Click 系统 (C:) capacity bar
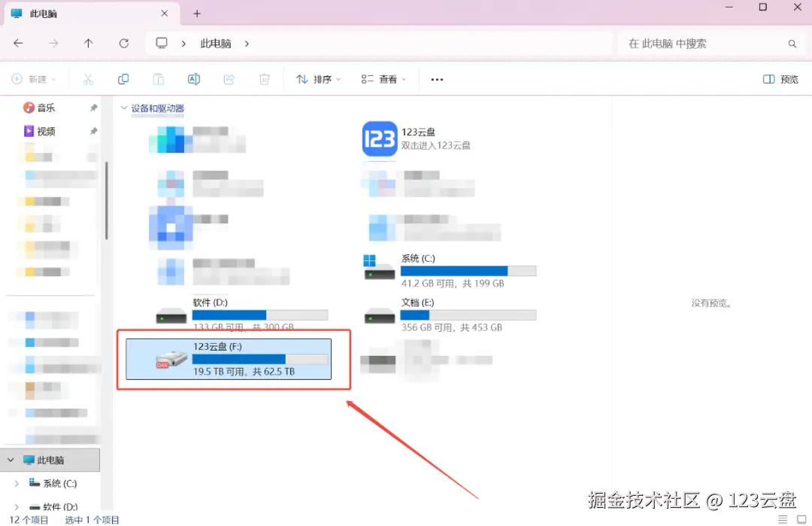Viewport: 812px width, 526px height. point(468,271)
